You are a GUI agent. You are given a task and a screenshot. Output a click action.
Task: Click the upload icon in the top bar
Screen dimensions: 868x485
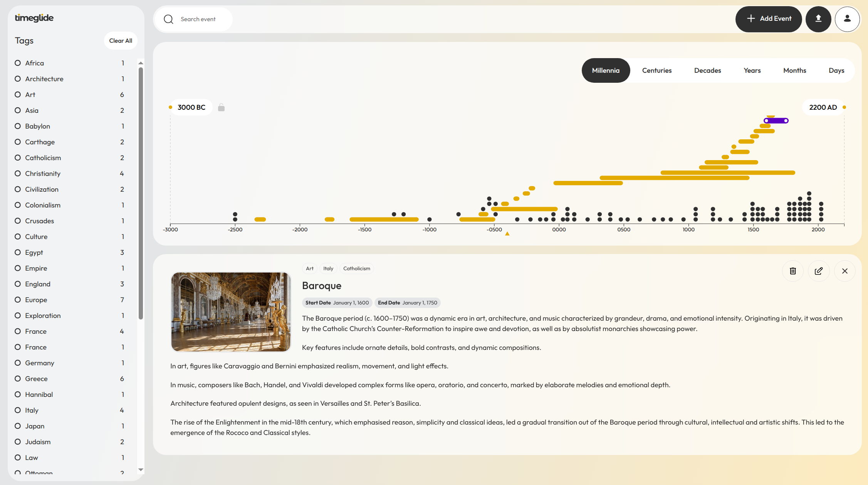[x=819, y=19]
